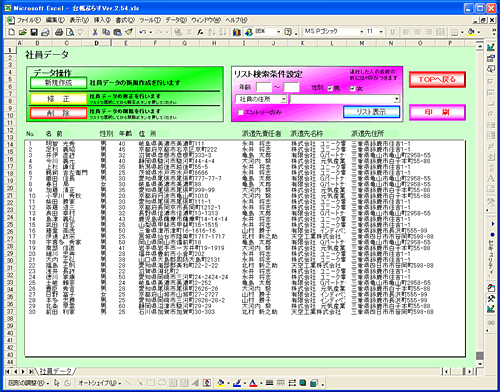The width and height of the screenshot is (500, 392).
Task: Select the 社員データ sheet tab
Action: [56, 371]
